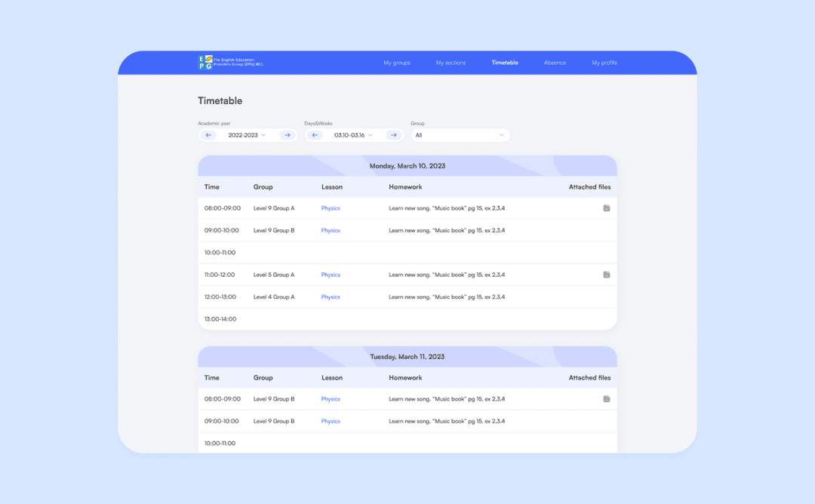Click the Monday, March 10, 2023 header

pos(407,166)
